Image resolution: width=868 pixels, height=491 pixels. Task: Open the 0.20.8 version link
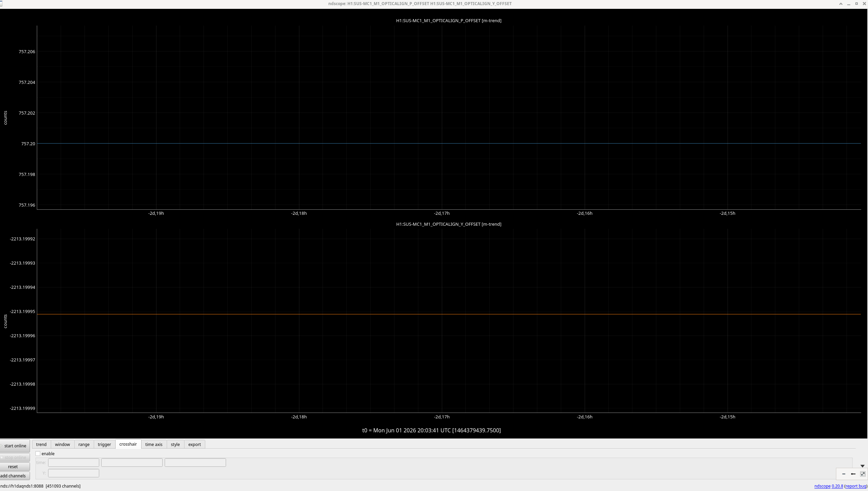tap(837, 486)
